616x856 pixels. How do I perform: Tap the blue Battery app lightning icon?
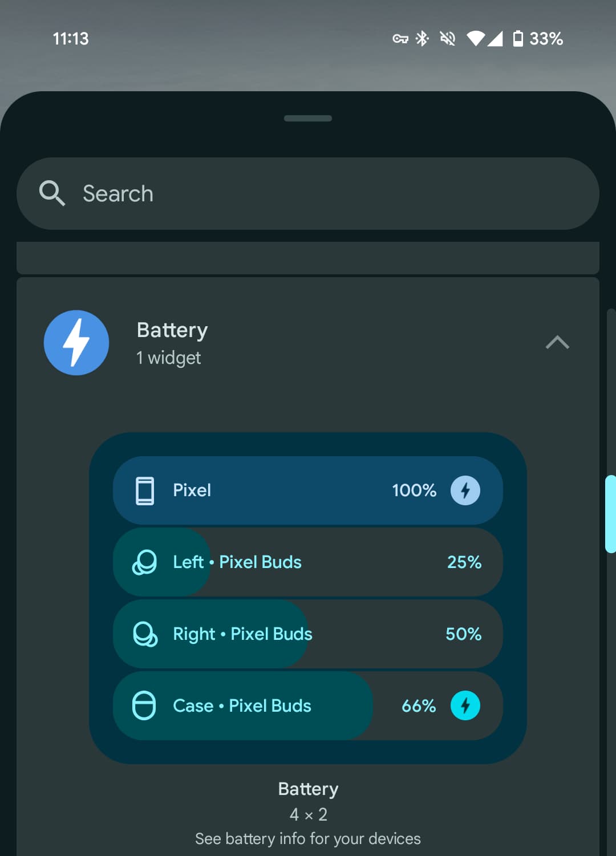76,343
